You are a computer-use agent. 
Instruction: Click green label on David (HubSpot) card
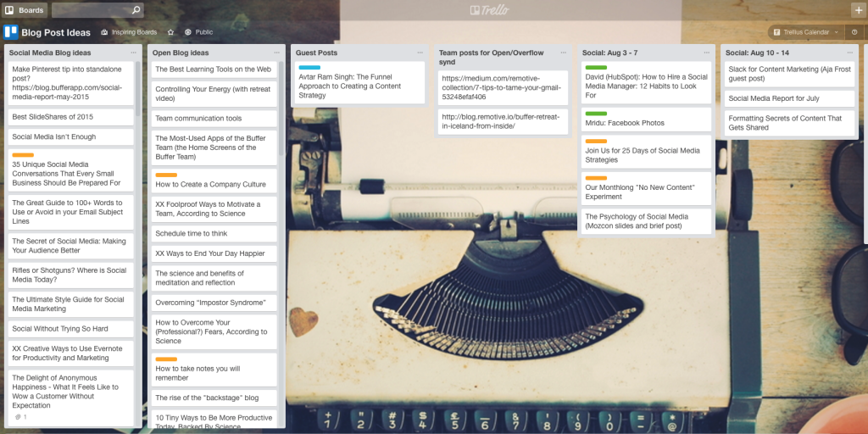point(596,68)
